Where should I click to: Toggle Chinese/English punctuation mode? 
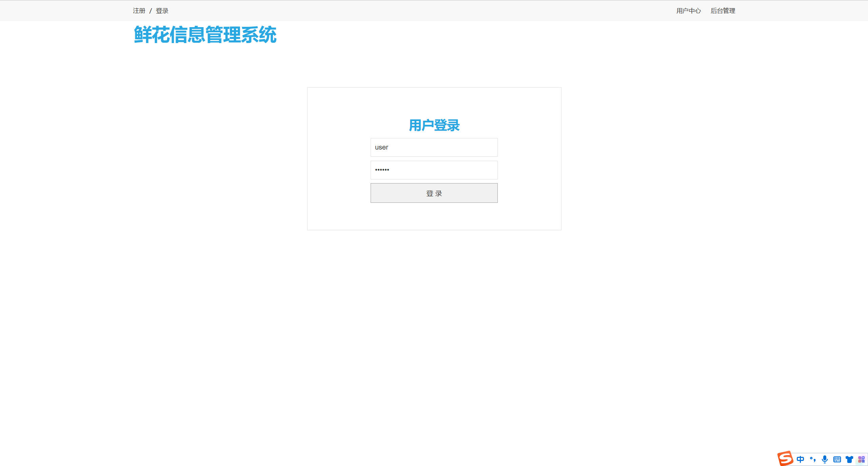coord(812,459)
